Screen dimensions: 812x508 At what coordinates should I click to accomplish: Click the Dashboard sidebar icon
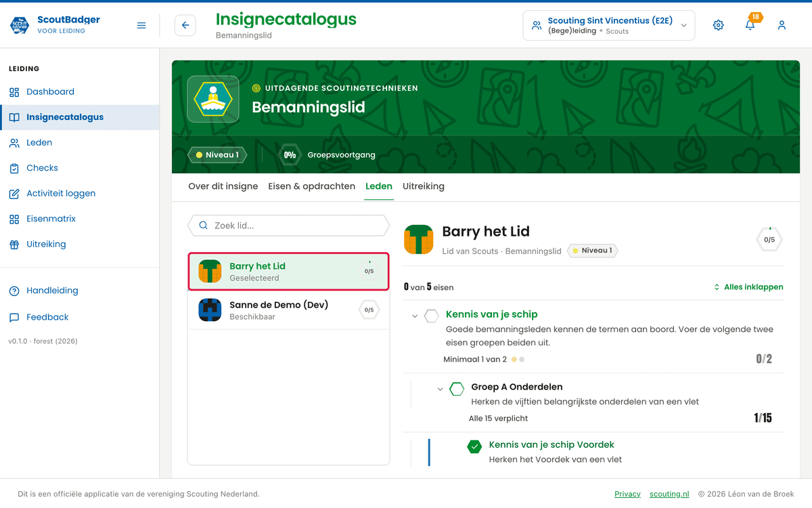[x=14, y=92]
